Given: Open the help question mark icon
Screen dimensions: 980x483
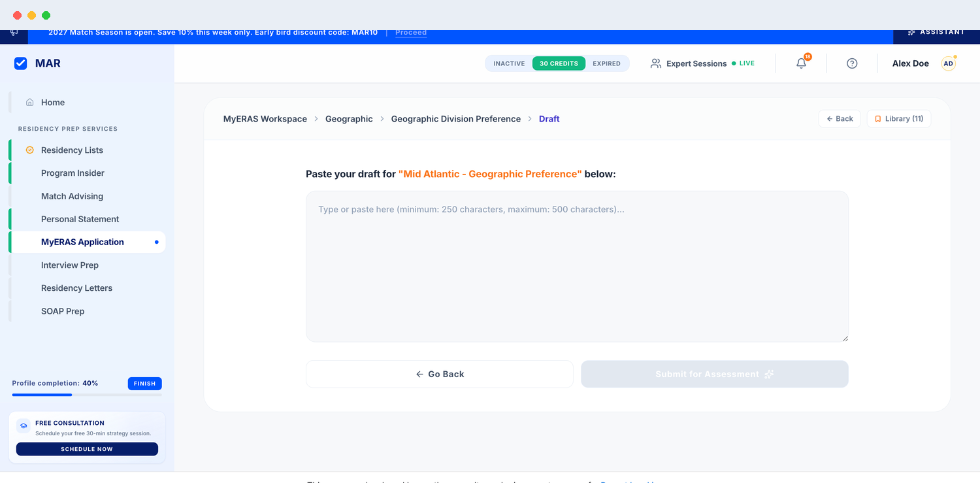Looking at the screenshot, I should pos(852,63).
